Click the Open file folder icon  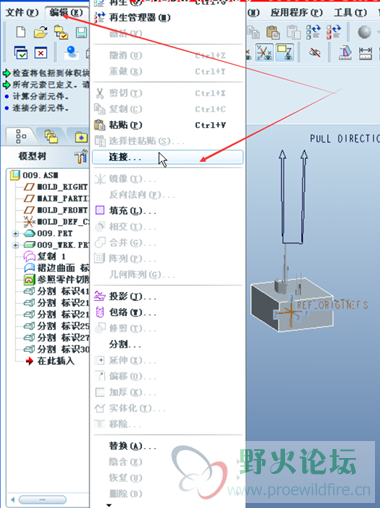pyautogui.click(x=40, y=32)
